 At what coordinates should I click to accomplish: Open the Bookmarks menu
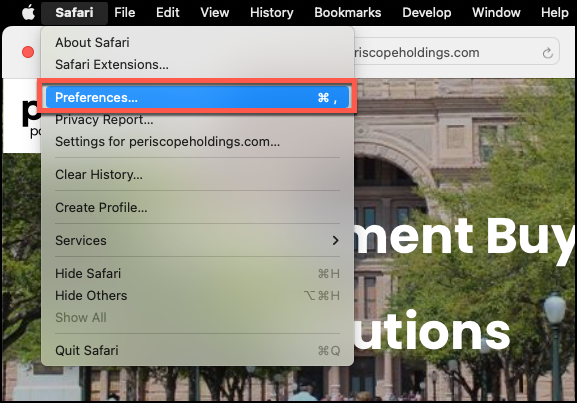(x=348, y=13)
